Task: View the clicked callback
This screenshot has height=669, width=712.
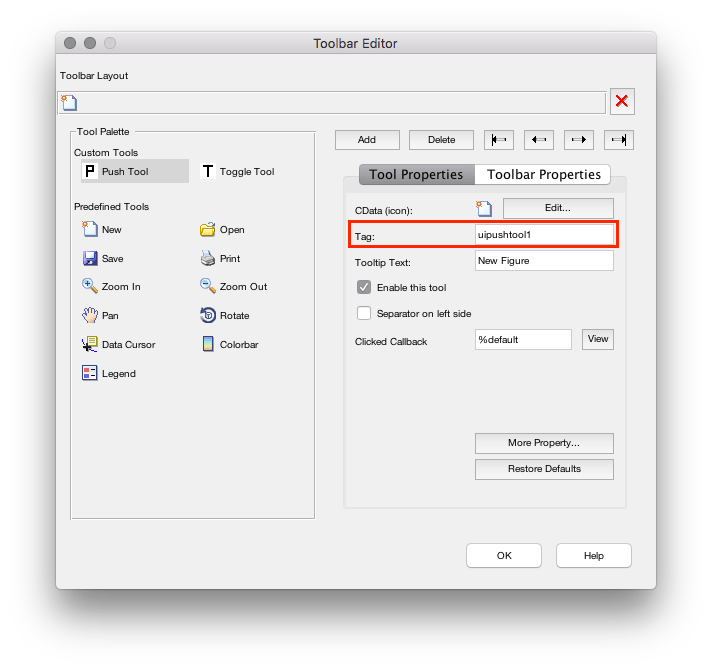Action: tap(598, 339)
